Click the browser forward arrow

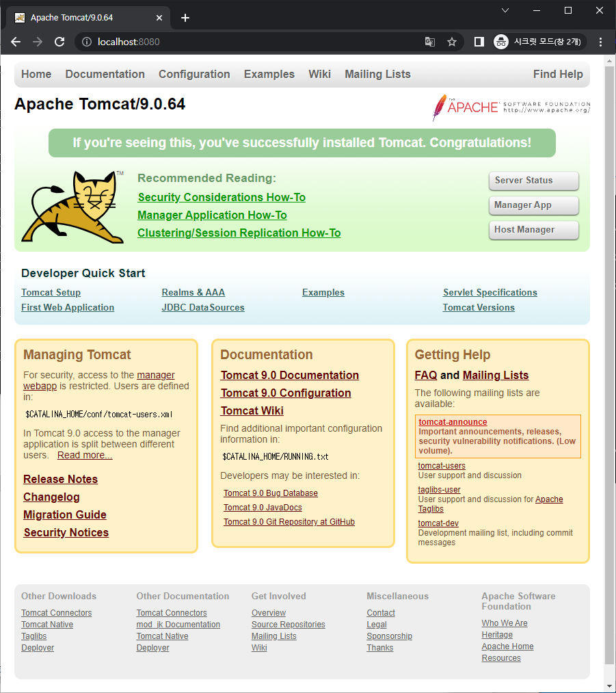(38, 42)
